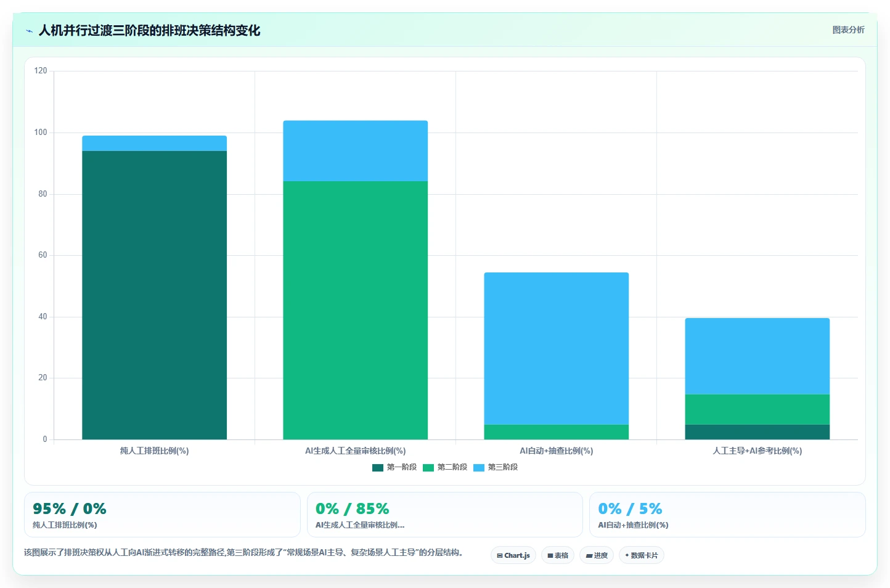Click the green 第二阶段 bar of AI生成人工全量审核

(355, 310)
